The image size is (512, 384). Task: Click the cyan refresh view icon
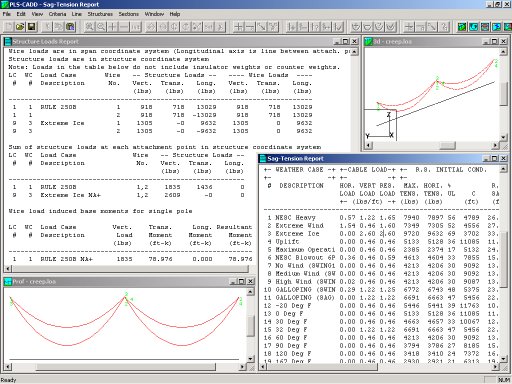473,27
